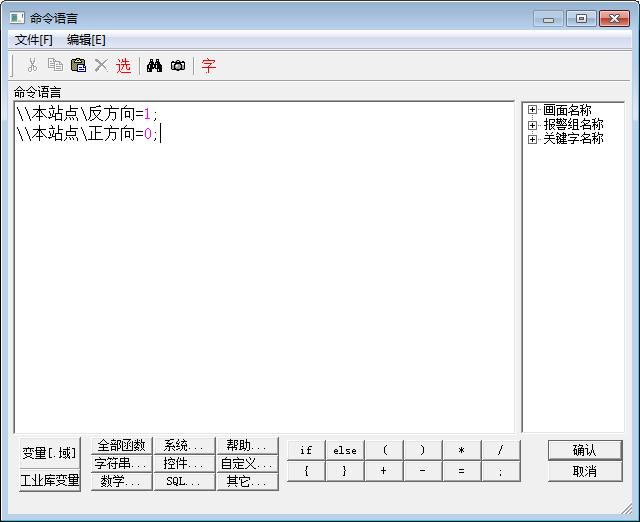Viewport: 640px width, 522px height.
Task: Insert the plus + operator
Action: pos(384,471)
